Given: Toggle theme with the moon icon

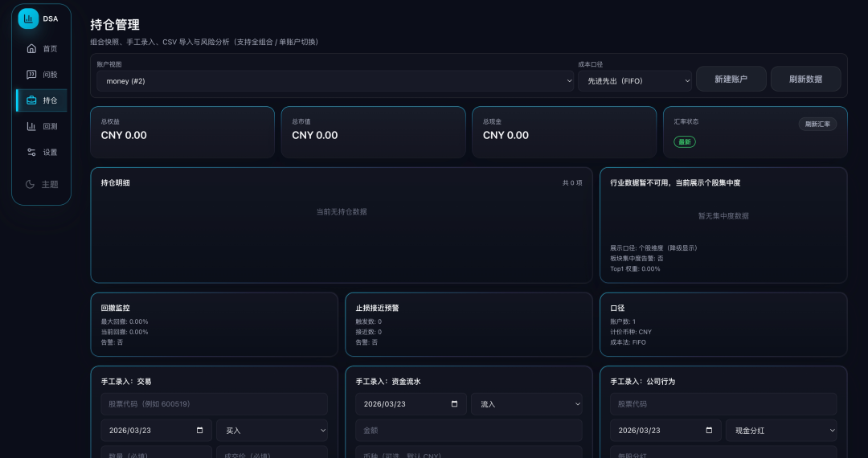Looking at the screenshot, I should (x=31, y=184).
